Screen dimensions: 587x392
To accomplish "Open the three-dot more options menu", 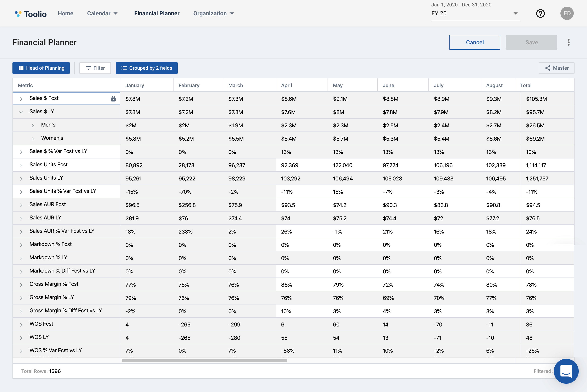I will pyautogui.click(x=569, y=42).
